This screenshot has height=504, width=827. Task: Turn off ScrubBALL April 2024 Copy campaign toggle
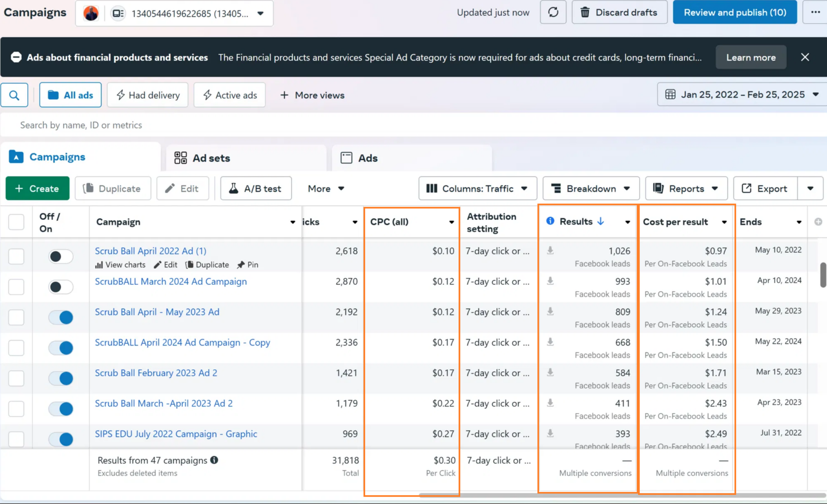tap(61, 348)
